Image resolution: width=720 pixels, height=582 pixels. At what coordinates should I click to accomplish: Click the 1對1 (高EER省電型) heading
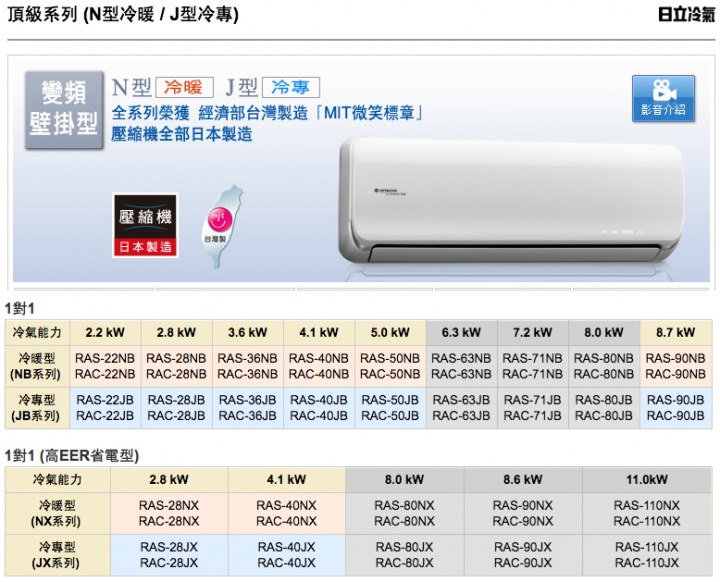pos(72,456)
